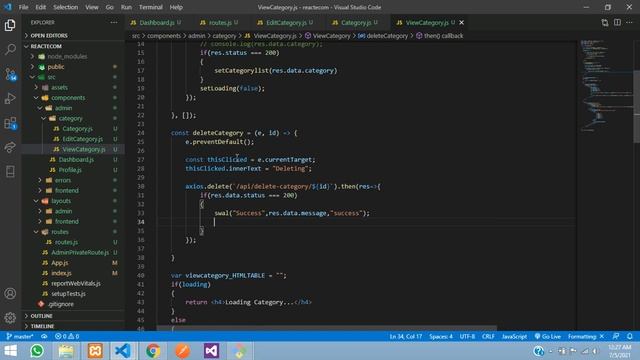Open the Extensions view
Viewport: 640px width, 360px height.
[x=10, y=123]
